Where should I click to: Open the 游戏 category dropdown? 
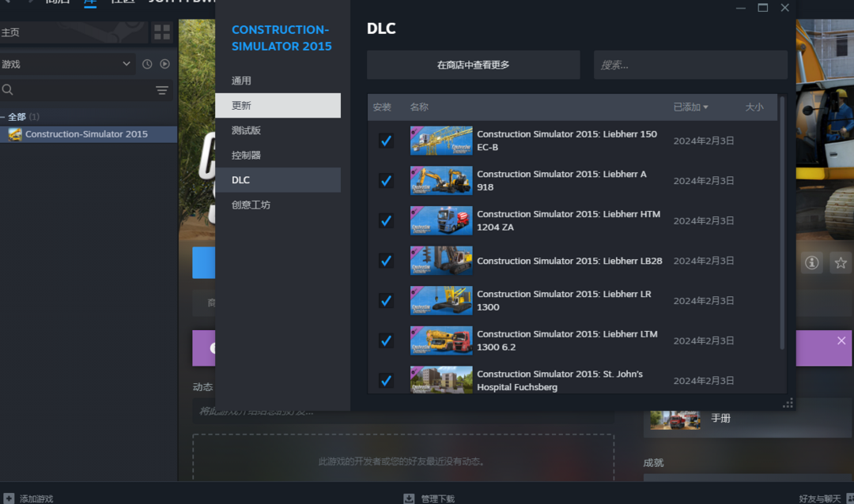tap(66, 64)
